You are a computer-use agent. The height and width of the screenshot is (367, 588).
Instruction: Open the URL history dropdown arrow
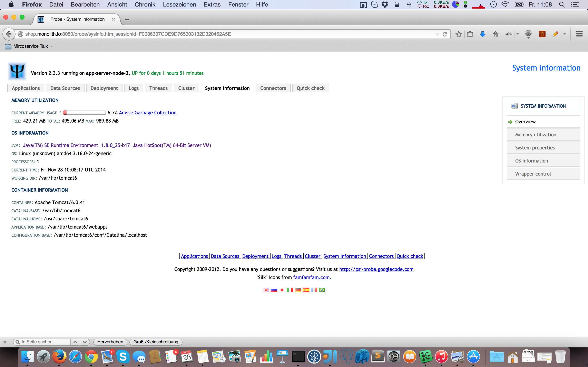(x=437, y=34)
